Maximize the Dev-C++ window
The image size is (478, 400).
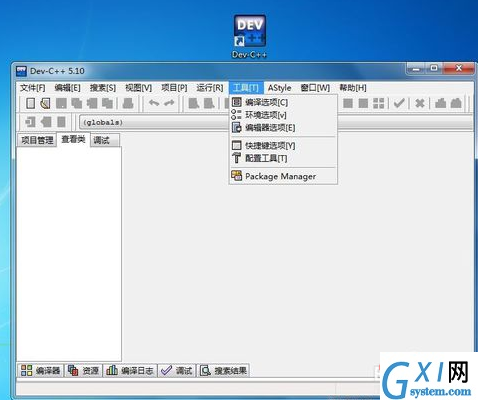pyautogui.click(x=434, y=68)
